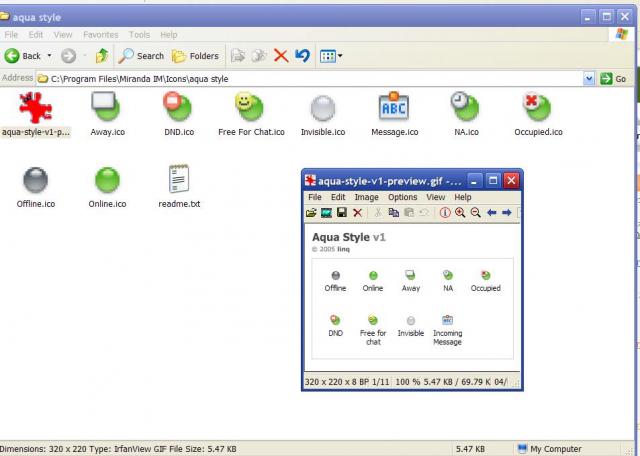Select the Invisible.ico file
640x456 pixels.
point(323,114)
